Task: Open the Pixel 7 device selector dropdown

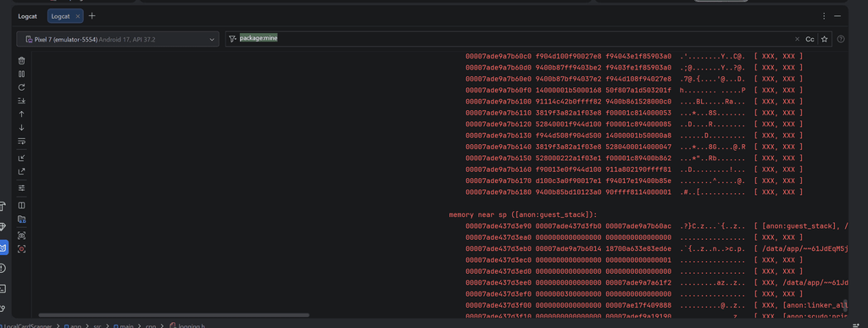Action: click(x=118, y=39)
